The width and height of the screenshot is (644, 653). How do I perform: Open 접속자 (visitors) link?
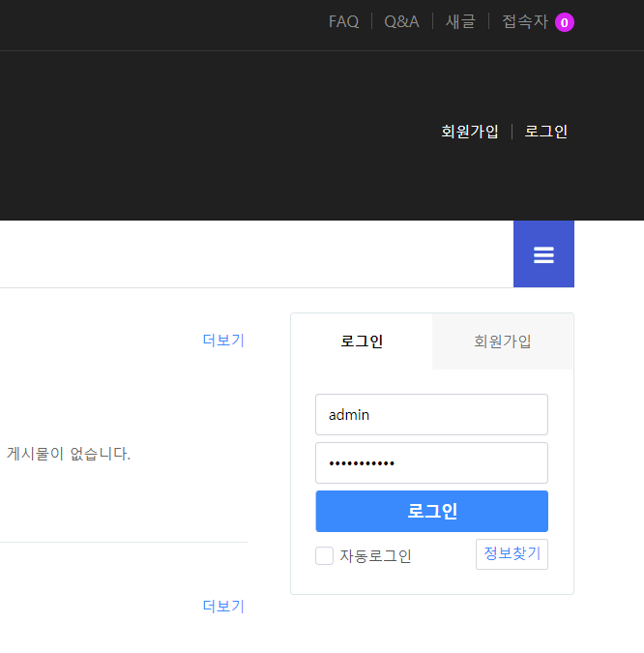tap(525, 21)
